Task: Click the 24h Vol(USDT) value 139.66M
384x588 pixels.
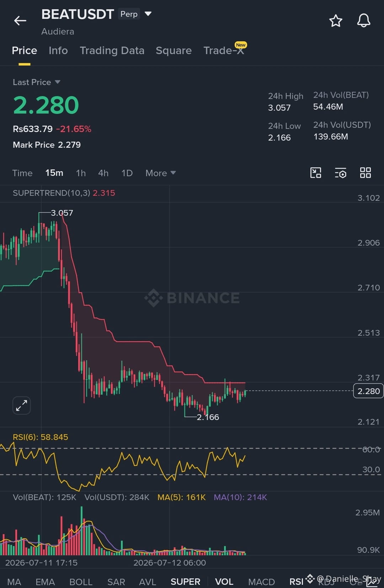Action: click(x=331, y=137)
